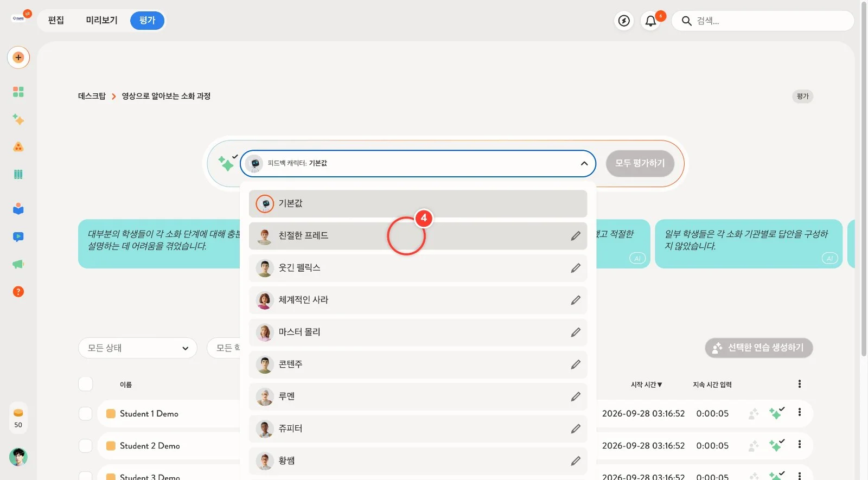Screen dimensions: 868x480
Task: Check the box for Student 2 Demo
Action: pyautogui.click(x=86, y=446)
